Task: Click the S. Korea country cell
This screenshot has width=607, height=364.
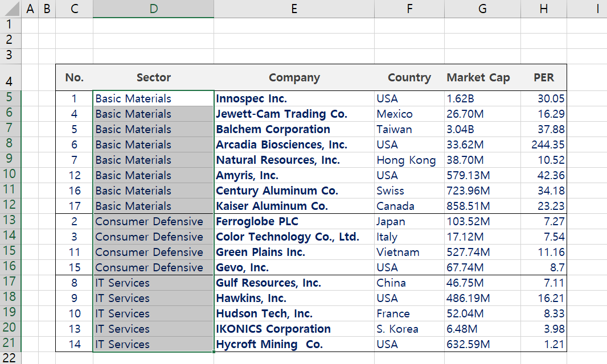Action: point(409,329)
